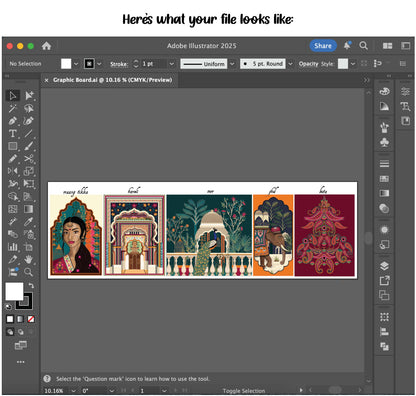The image size is (416, 396).
Task: Pick the Mesh tool
Action: point(13,209)
